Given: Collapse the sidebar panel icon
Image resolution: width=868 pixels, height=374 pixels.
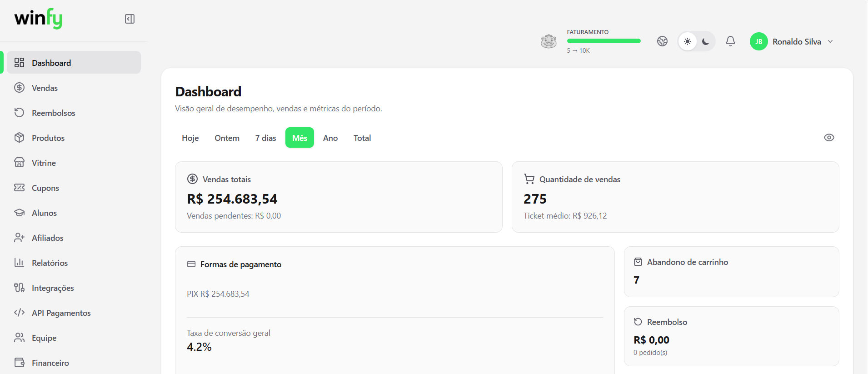Looking at the screenshot, I should (x=130, y=19).
